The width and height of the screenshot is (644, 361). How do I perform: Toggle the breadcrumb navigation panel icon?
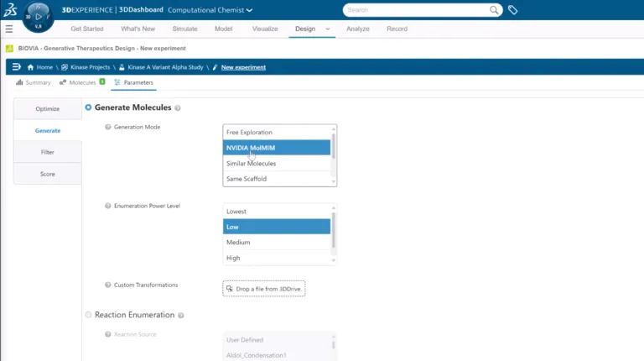tap(17, 66)
